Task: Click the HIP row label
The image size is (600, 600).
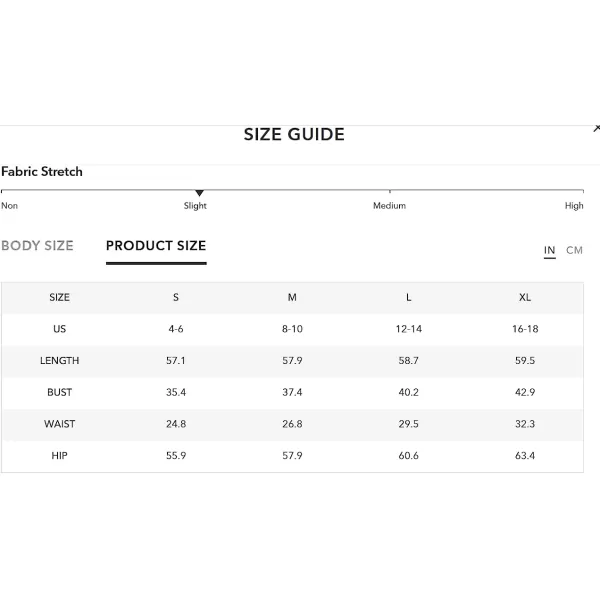Action: click(x=59, y=456)
